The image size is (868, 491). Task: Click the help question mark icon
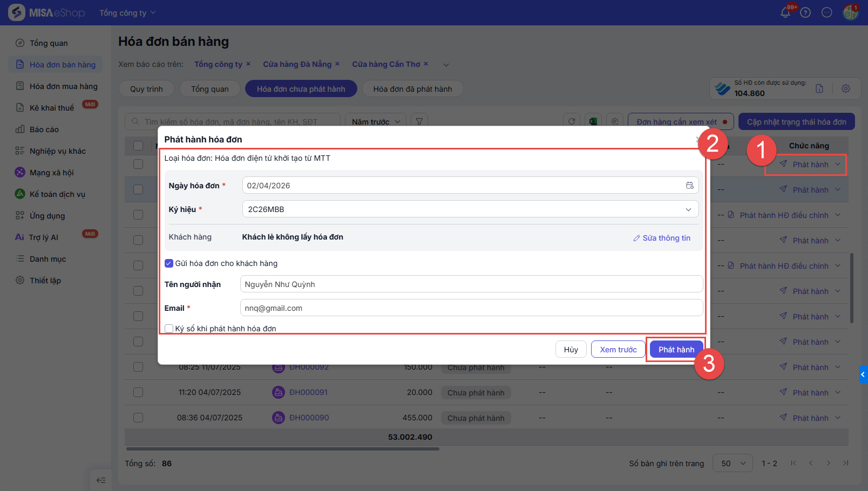[805, 12]
